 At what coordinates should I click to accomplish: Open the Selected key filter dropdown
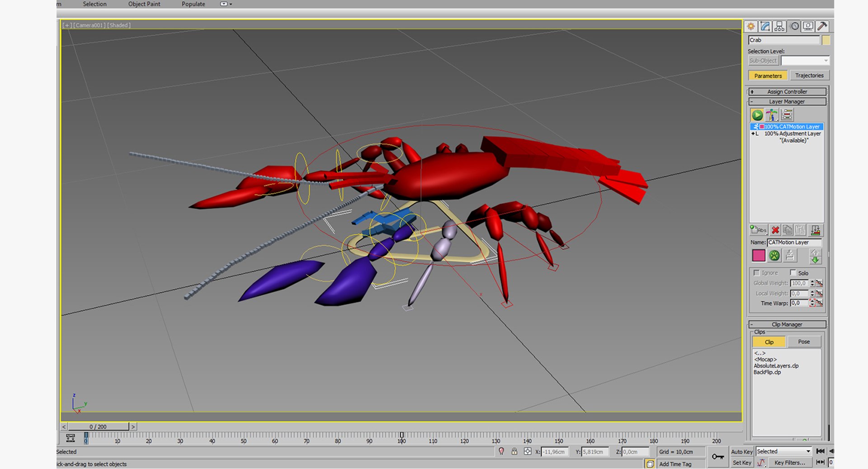784,451
